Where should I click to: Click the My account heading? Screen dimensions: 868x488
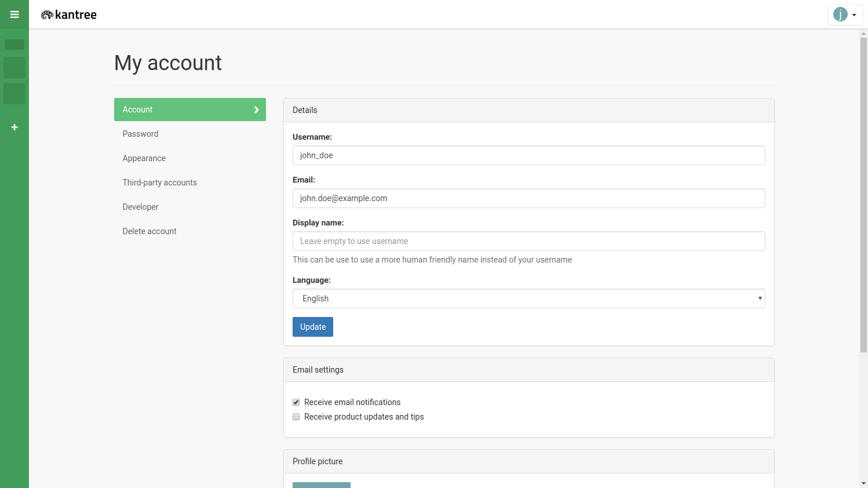pos(168,63)
